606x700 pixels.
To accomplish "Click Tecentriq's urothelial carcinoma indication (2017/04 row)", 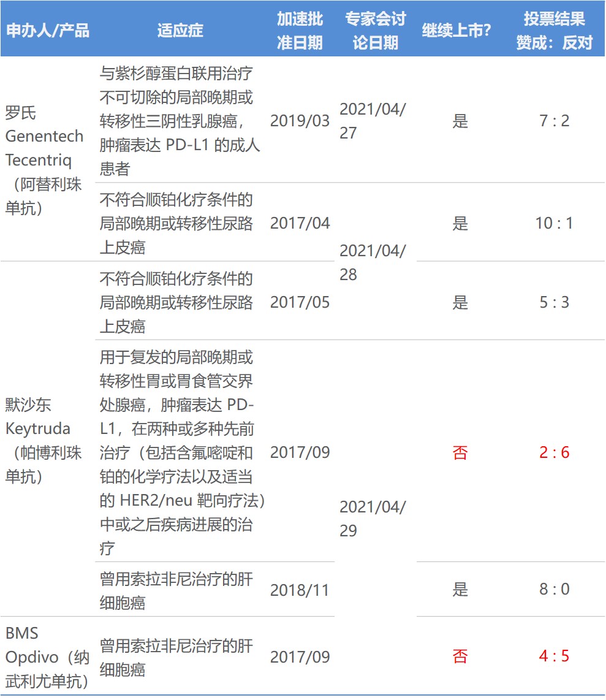I will (x=176, y=223).
